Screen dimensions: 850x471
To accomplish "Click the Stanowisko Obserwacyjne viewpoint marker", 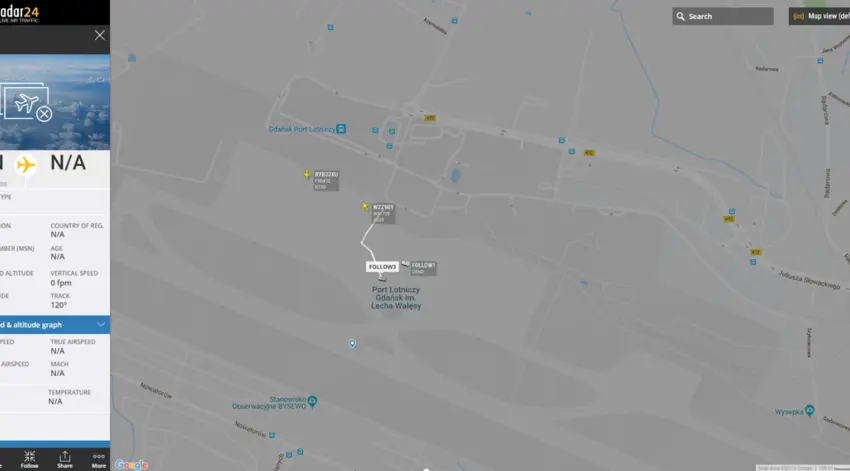I will pyautogui.click(x=312, y=402).
